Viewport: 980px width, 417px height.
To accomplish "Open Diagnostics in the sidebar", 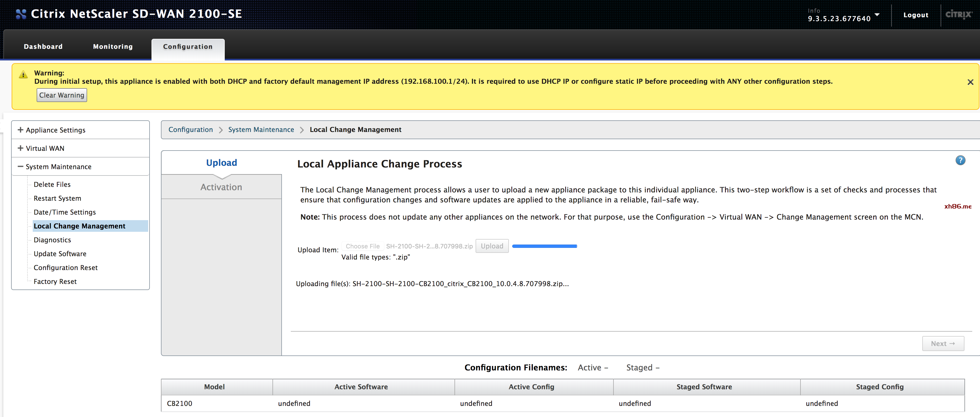I will point(52,240).
